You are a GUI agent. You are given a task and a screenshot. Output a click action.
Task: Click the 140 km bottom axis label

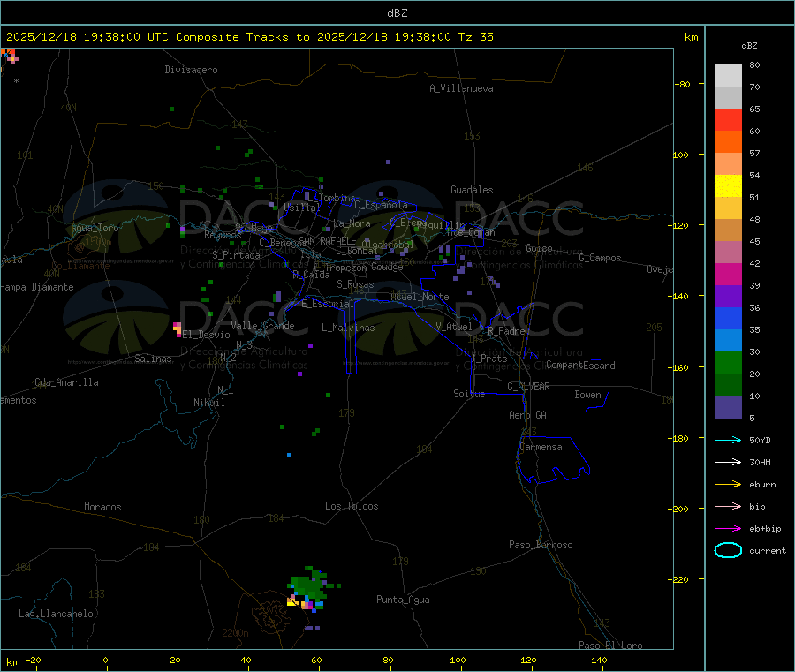(x=599, y=660)
